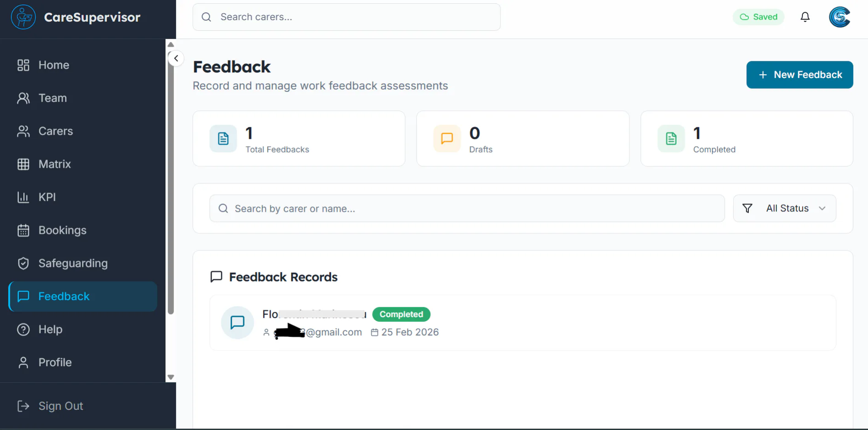Focus the Search by carer or name field
This screenshot has height=430, width=868.
pos(467,209)
